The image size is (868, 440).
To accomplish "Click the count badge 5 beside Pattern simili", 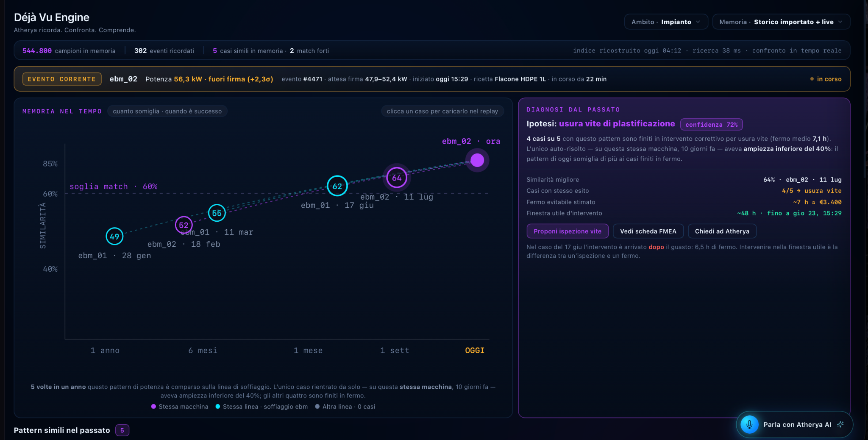I will [x=122, y=430].
